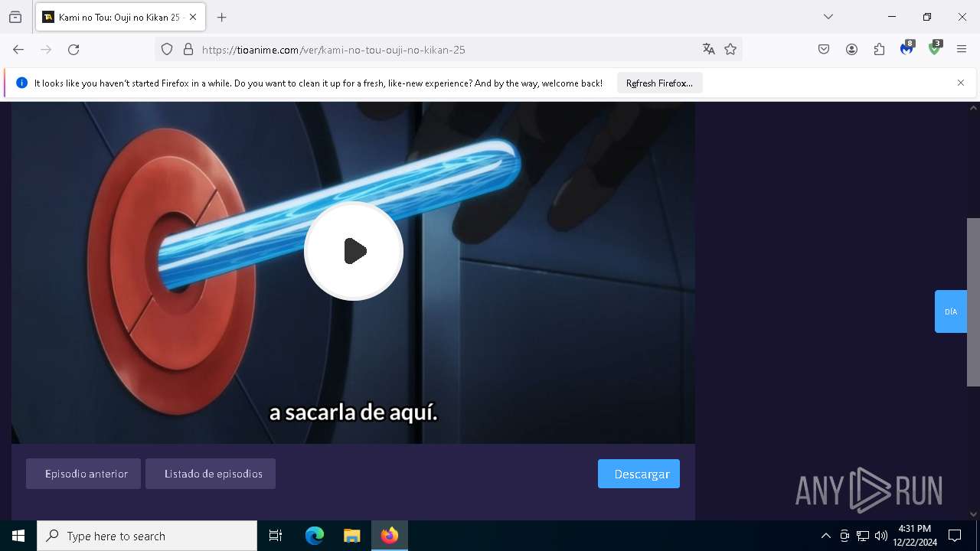Image resolution: width=980 pixels, height=551 pixels.
Task: Click the green shield extension with badge 3
Action: point(935,49)
